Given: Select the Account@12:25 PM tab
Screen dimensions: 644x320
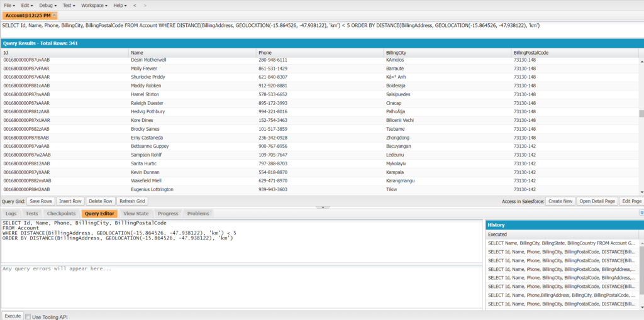Looking at the screenshot, I should pos(28,15).
